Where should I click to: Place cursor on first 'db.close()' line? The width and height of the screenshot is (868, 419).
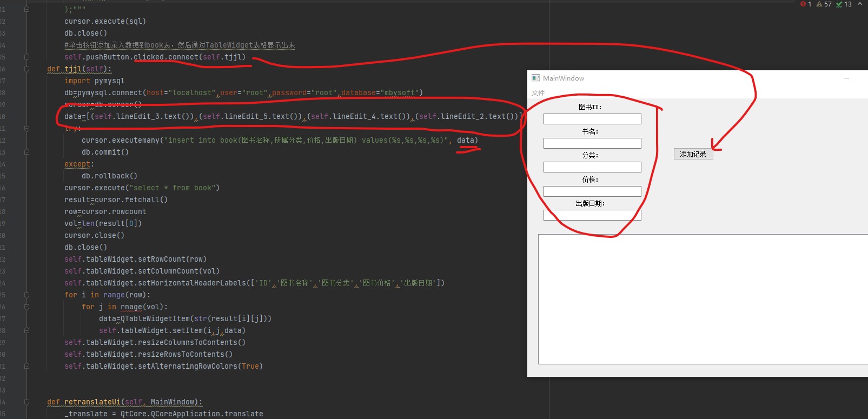[x=85, y=33]
